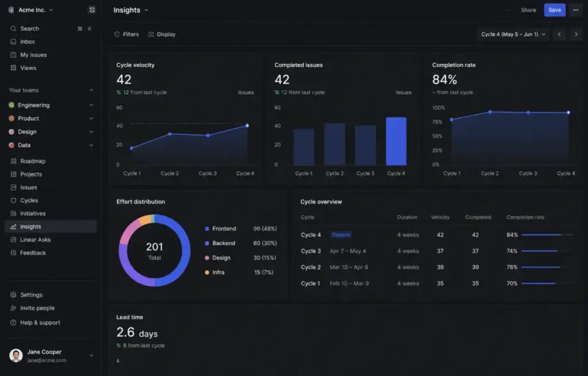
Task: Open the Search menu item
Action: tap(51, 29)
